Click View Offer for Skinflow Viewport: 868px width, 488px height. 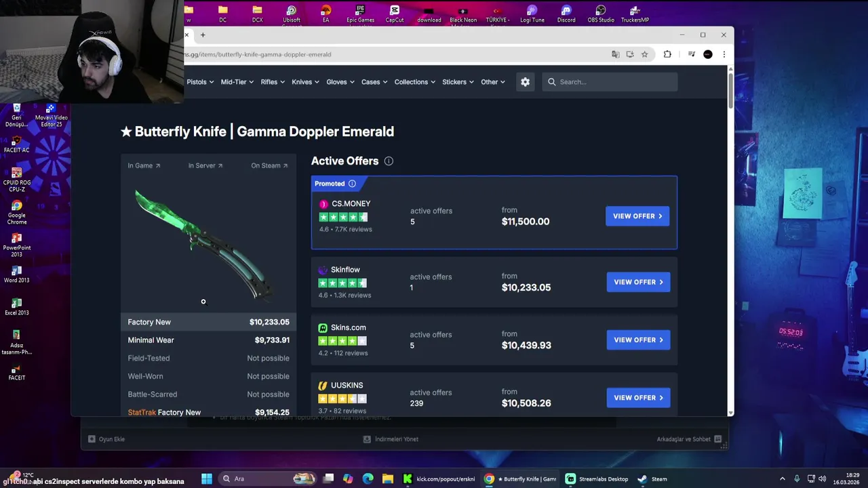(x=638, y=282)
